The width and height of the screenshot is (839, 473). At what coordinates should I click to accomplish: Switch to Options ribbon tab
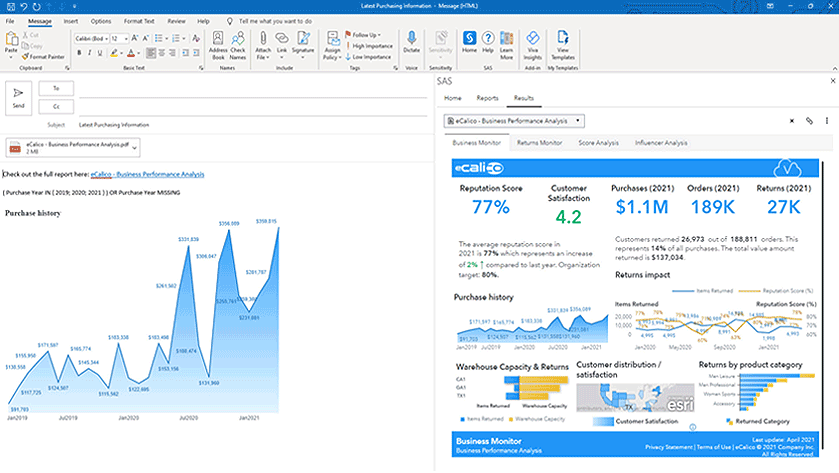101,21
